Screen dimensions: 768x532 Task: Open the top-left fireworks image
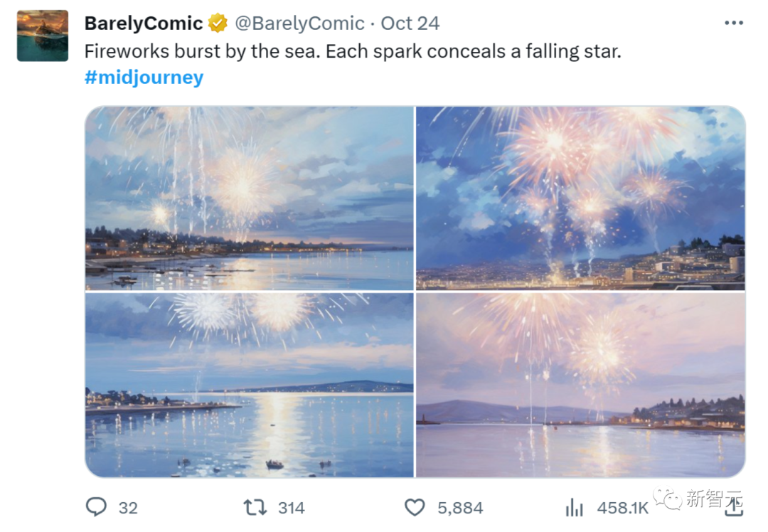pyautogui.click(x=249, y=198)
